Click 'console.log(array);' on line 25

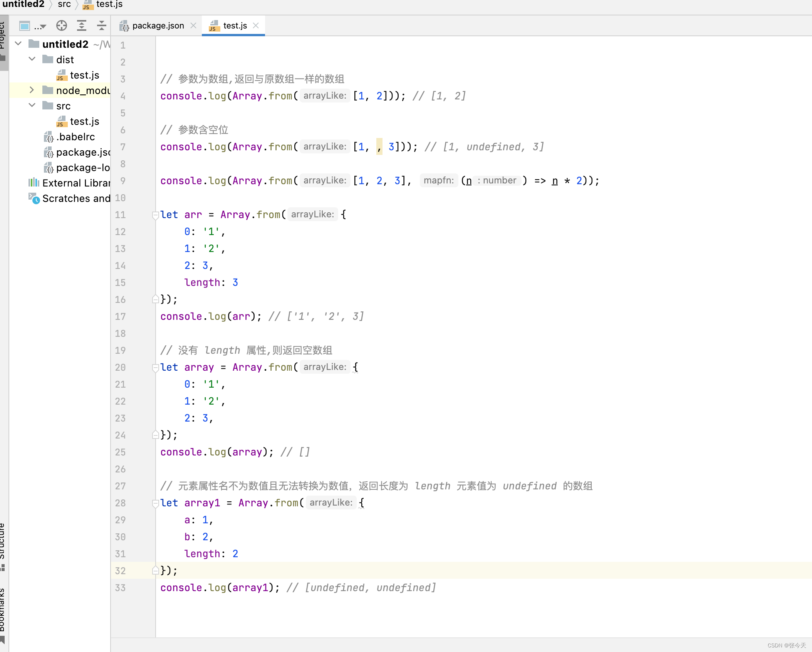pos(217,452)
